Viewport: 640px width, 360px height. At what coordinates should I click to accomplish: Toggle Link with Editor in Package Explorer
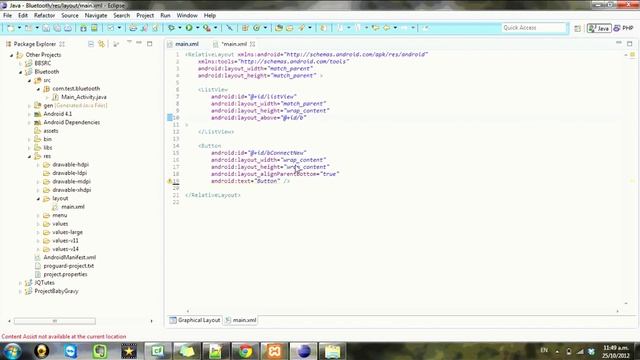(x=101, y=44)
